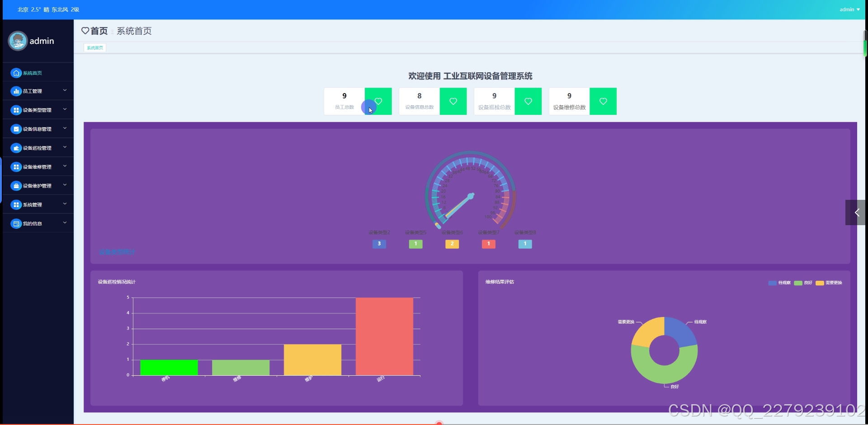Click the card icon for 我的信息
Viewport: 868px width, 425px height.
point(16,224)
